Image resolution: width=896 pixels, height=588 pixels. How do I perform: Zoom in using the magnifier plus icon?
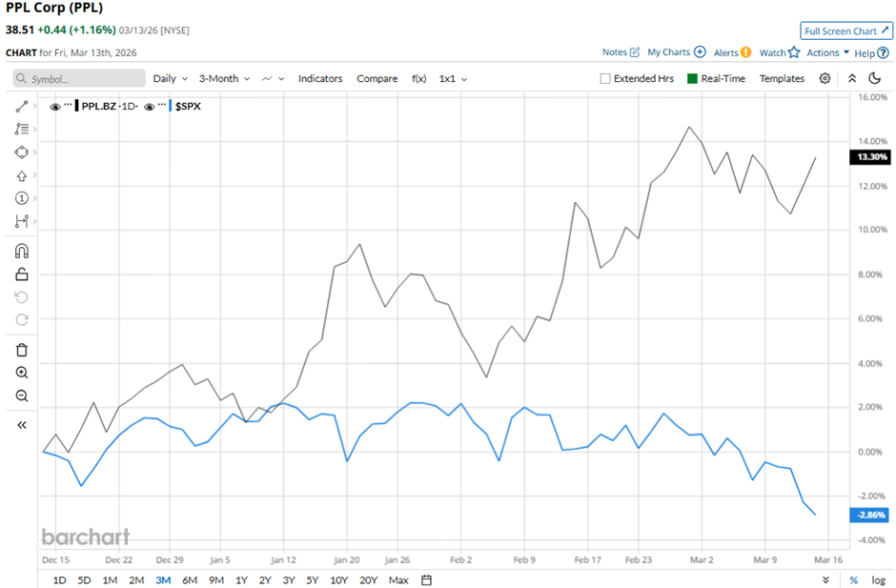[22, 373]
